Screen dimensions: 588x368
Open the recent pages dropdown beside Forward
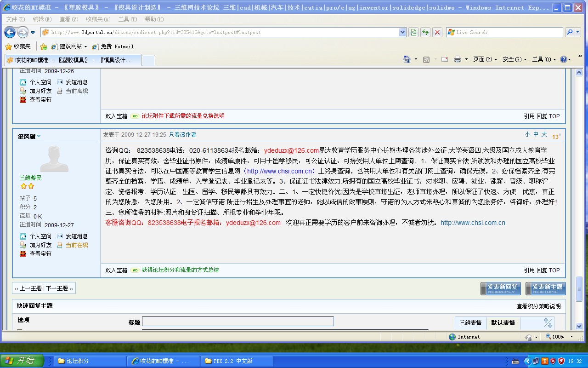[33, 33]
